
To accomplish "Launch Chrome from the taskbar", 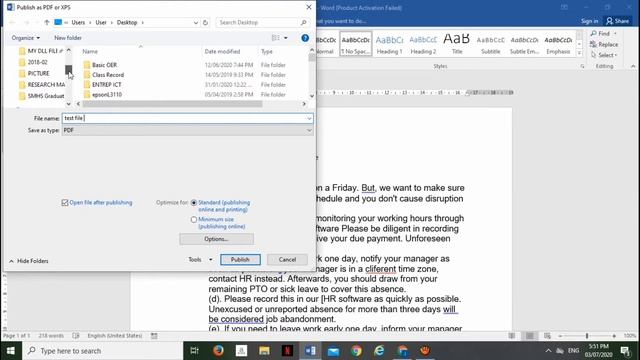I will [356, 351].
